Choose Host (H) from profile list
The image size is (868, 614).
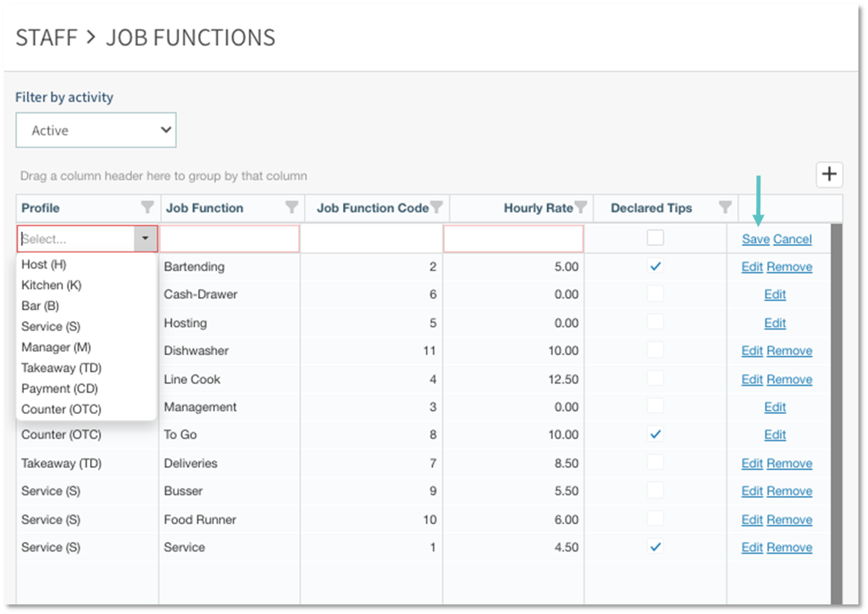[44, 265]
